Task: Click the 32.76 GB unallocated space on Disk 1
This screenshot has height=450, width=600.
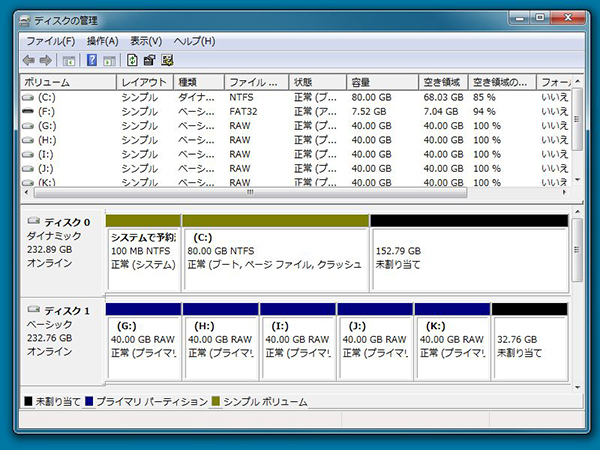Action: 529,340
